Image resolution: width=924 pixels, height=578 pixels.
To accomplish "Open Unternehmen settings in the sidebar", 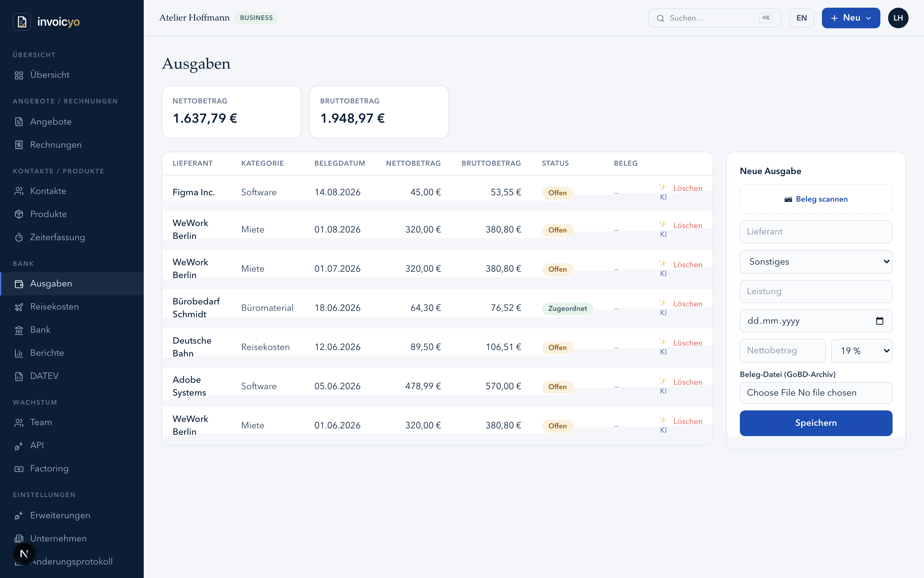I will point(72,539).
